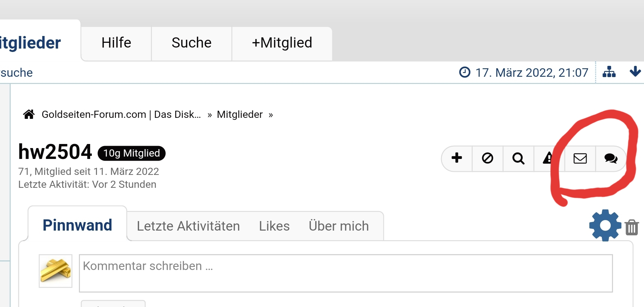Open the +Mitglied menu tab
644x307 pixels.
tap(282, 43)
